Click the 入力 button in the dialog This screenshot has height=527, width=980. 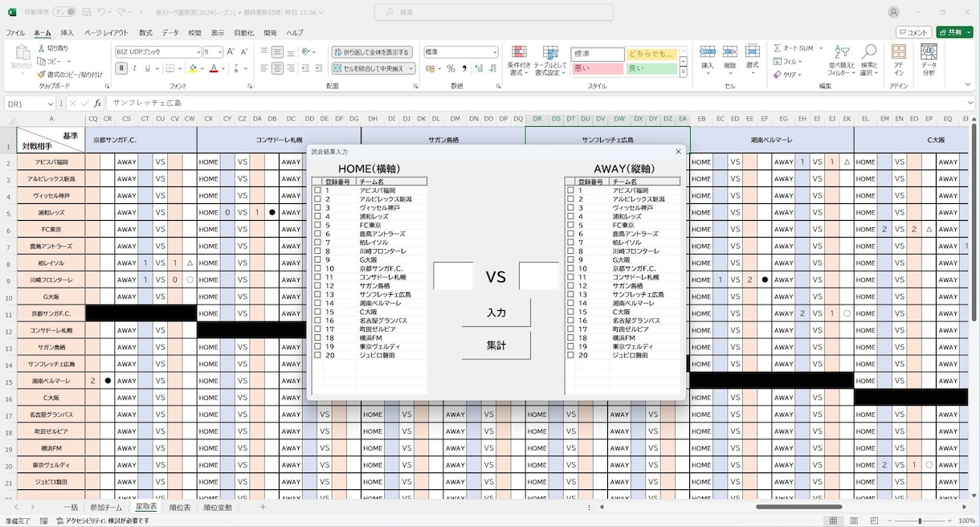[496, 313]
